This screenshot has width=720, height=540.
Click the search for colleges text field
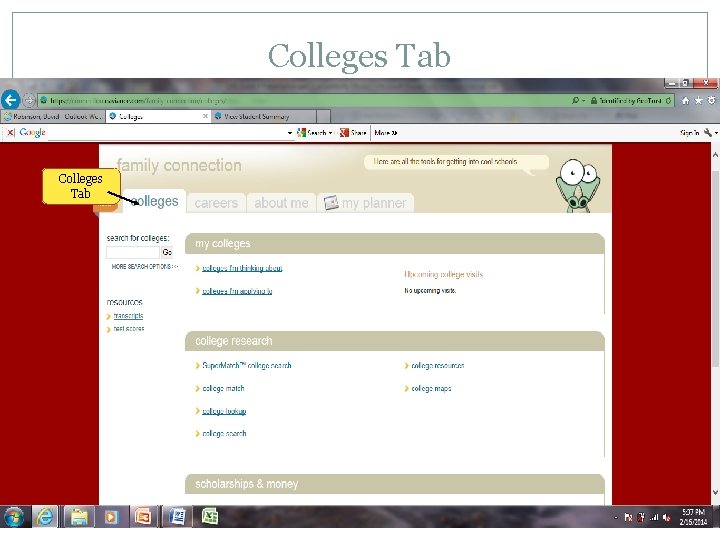[133, 252]
